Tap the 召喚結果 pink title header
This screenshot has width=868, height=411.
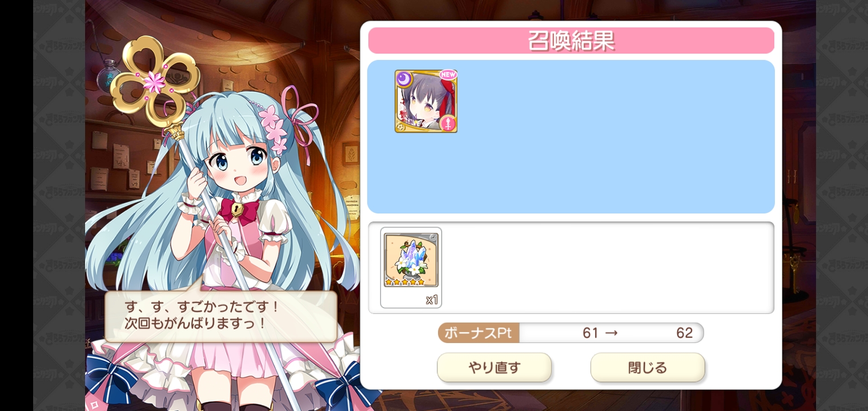coord(571,41)
